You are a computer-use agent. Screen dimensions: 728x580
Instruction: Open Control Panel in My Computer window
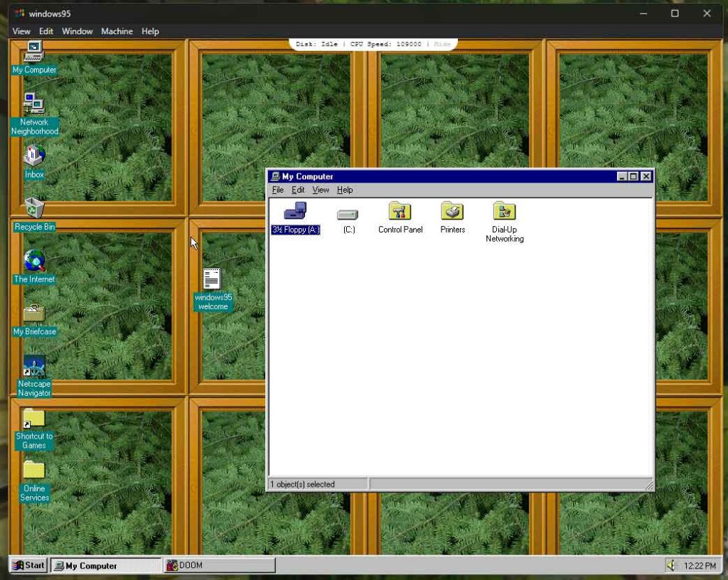tap(400, 210)
